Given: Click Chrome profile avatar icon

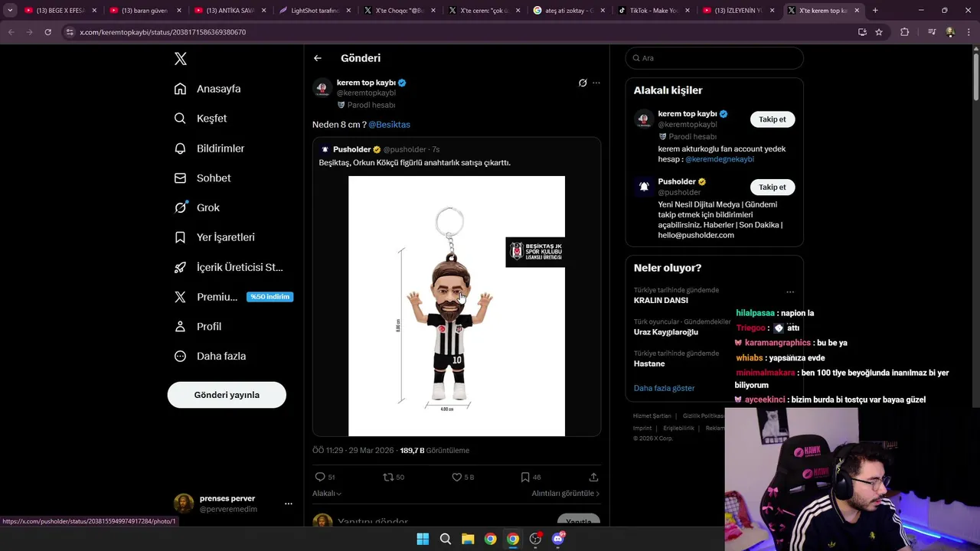Looking at the screenshot, I should (950, 32).
